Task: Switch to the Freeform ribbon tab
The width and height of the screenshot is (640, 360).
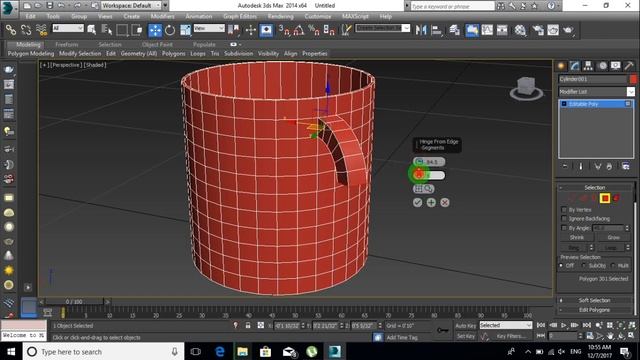Action: point(67,44)
